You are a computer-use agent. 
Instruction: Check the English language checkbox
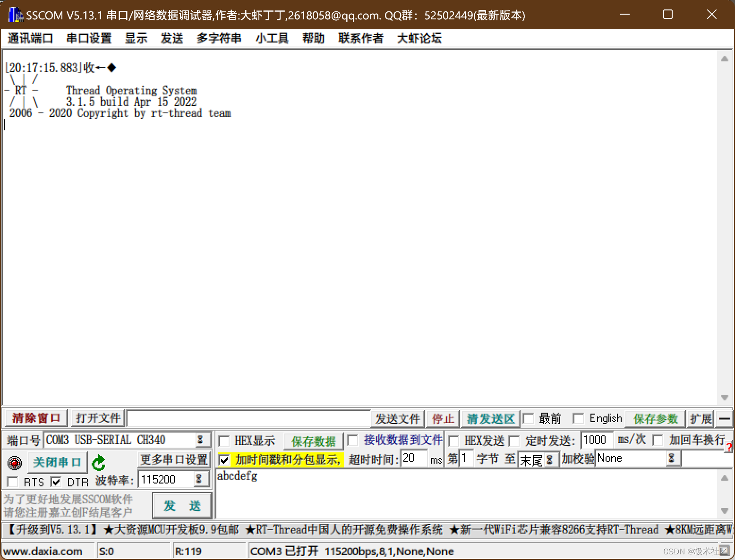click(x=578, y=418)
